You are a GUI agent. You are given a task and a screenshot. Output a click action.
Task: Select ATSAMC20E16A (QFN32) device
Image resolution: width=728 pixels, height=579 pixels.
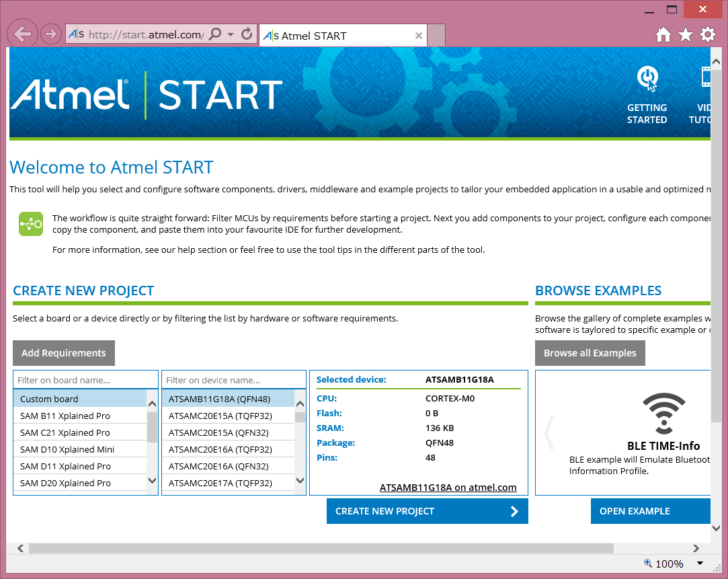(x=228, y=466)
